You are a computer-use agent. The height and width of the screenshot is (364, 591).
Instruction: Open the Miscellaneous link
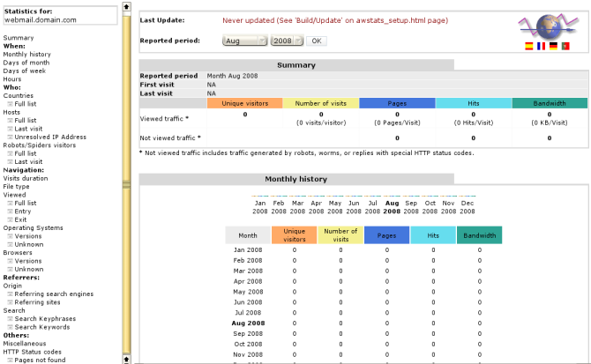[x=25, y=344]
